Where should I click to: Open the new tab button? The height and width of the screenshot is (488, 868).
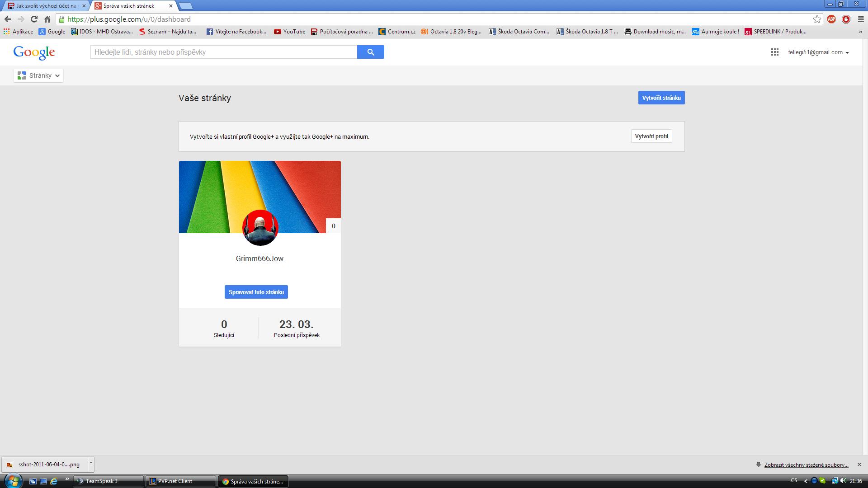pos(185,6)
